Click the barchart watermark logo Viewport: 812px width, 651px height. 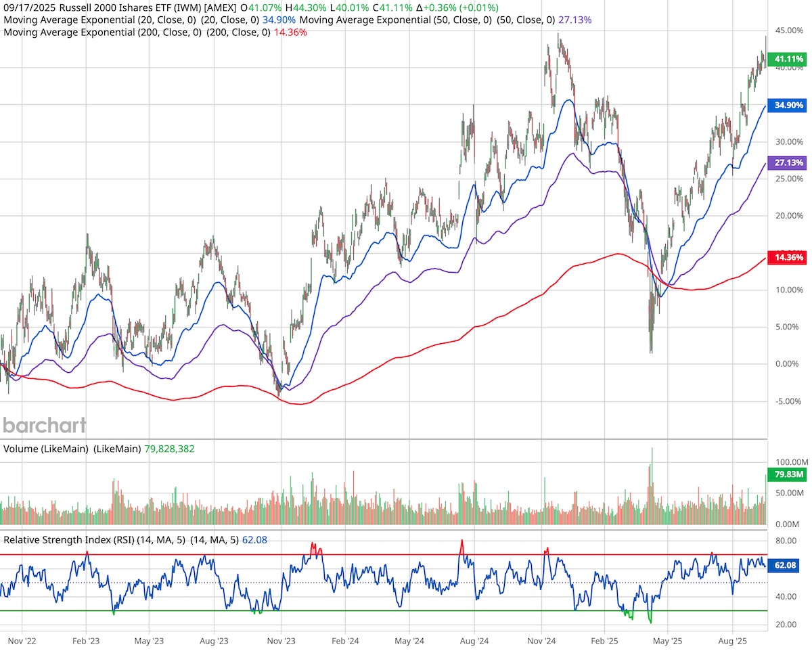[43, 426]
